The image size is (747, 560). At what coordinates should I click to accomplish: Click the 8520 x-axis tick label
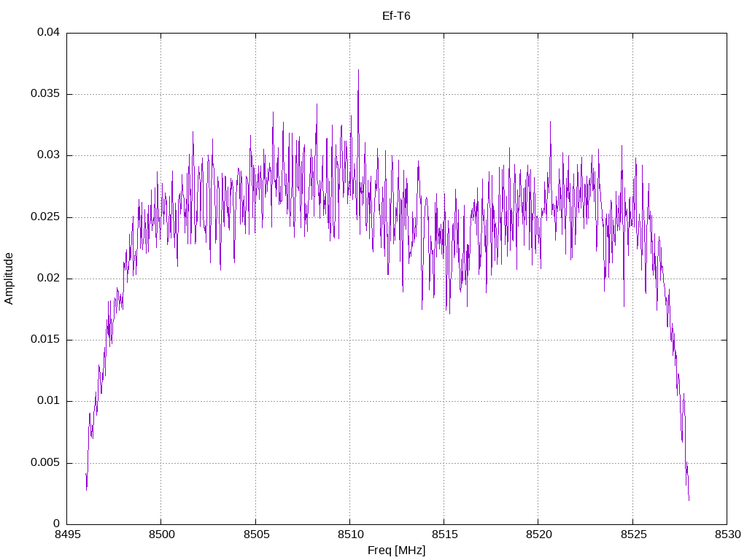[x=538, y=534]
